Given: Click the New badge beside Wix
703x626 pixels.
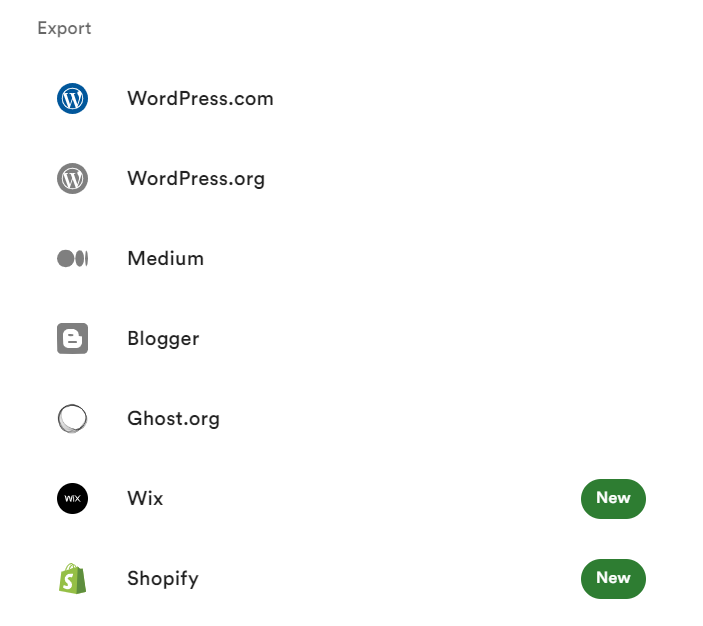Looking at the screenshot, I should coord(613,499).
